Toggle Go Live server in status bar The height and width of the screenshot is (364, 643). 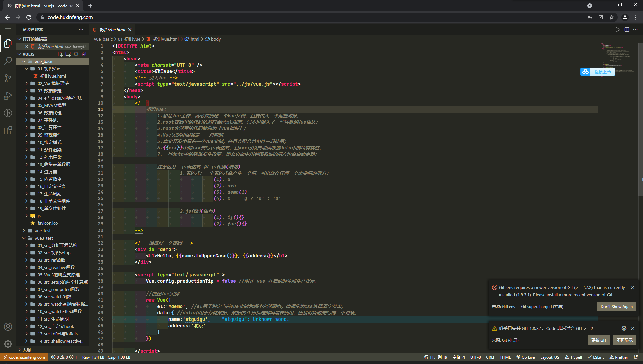click(x=525, y=357)
